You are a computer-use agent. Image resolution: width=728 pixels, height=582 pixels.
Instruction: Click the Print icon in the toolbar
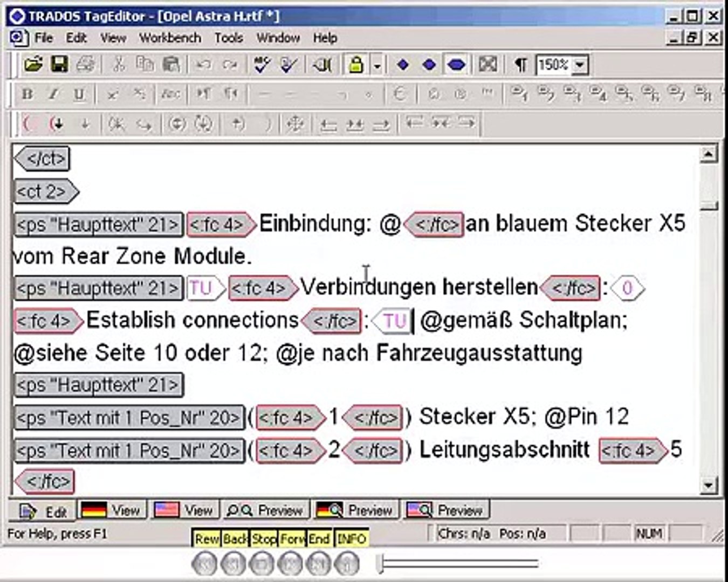coord(85,65)
